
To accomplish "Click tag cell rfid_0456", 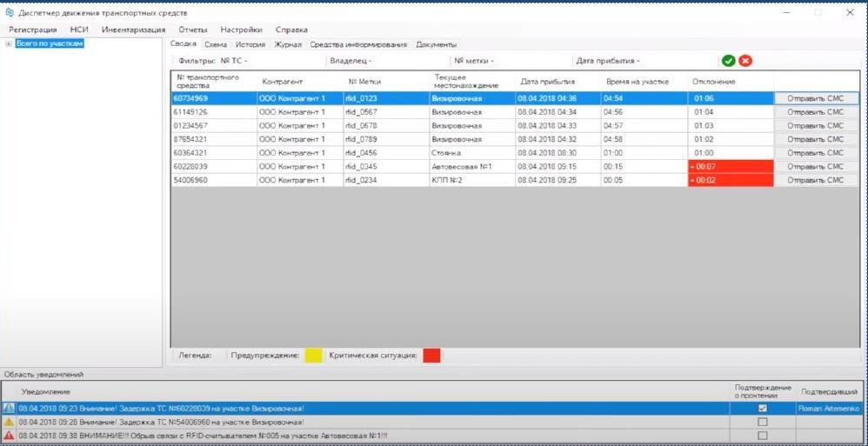I will (386, 153).
